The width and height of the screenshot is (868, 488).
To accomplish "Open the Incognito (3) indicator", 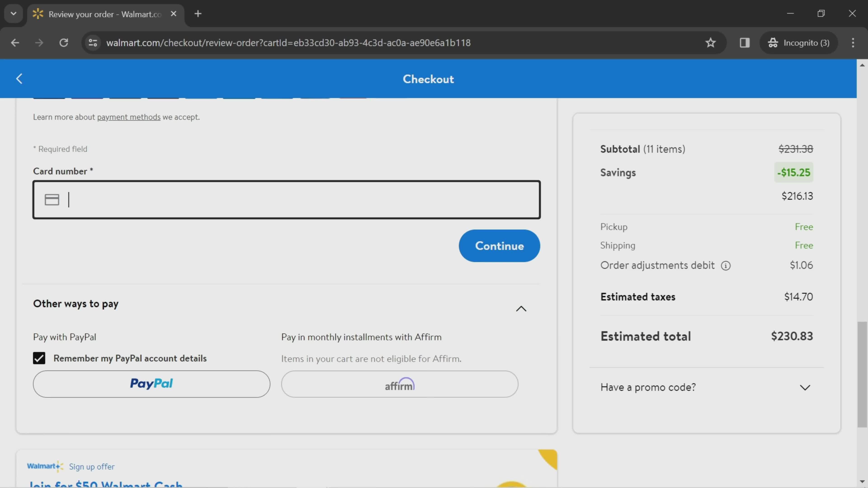I will 798,43.
